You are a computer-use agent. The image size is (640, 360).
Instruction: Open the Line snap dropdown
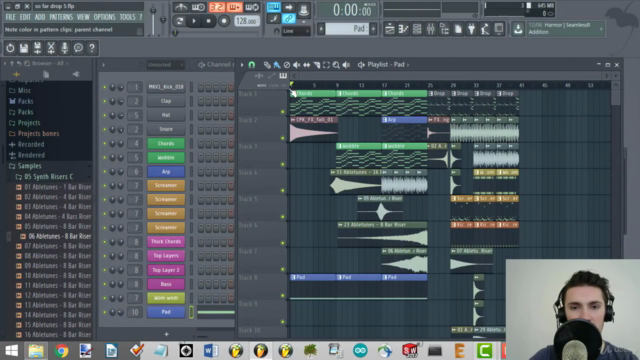point(296,31)
